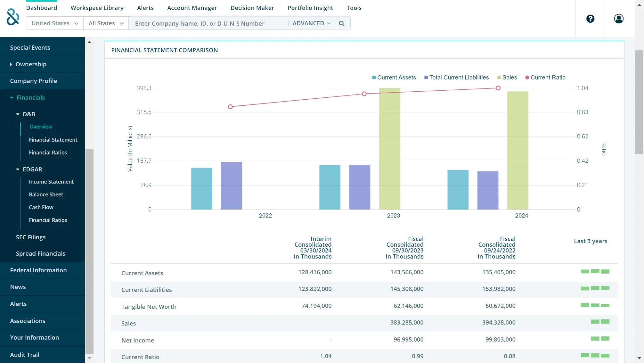The width and height of the screenshot is (644, 363).
Task: Click sidebar scroll up arrow
Action: 89,42
